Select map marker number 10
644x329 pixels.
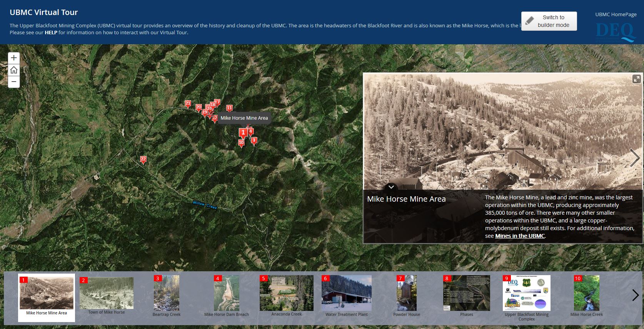[241, 143]
